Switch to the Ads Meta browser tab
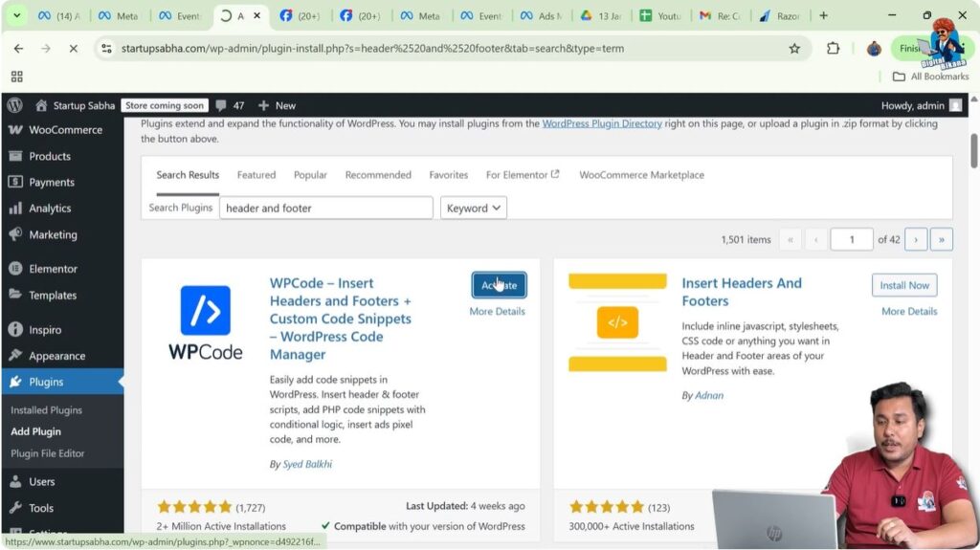This screenshot has height=550, width=980. point(542,15)
